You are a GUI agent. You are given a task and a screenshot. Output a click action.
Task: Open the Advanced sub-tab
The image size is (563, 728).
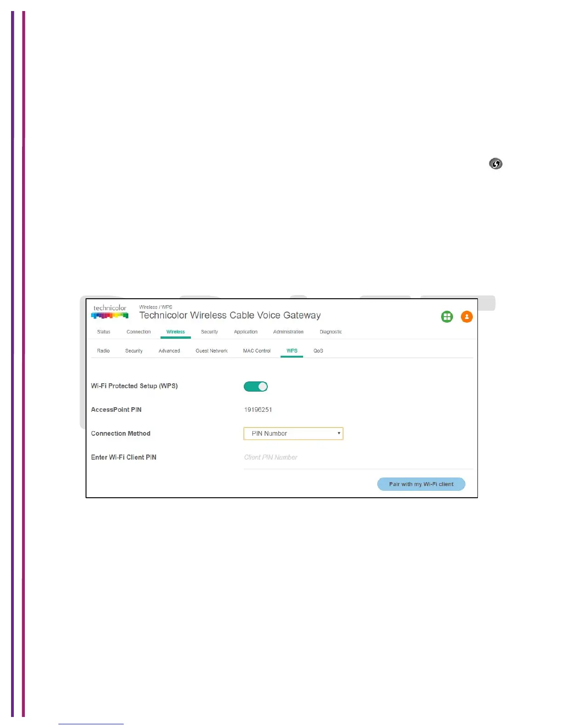pos(169,351)
